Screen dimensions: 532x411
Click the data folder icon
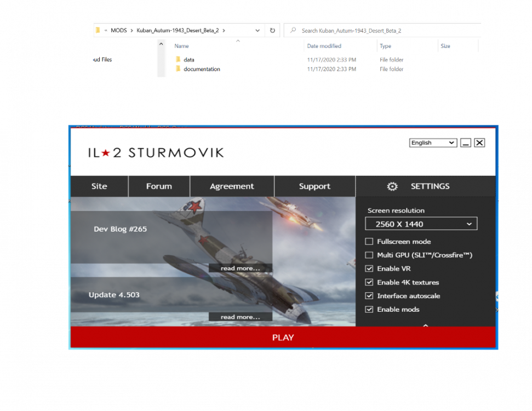tap(178, 59)
